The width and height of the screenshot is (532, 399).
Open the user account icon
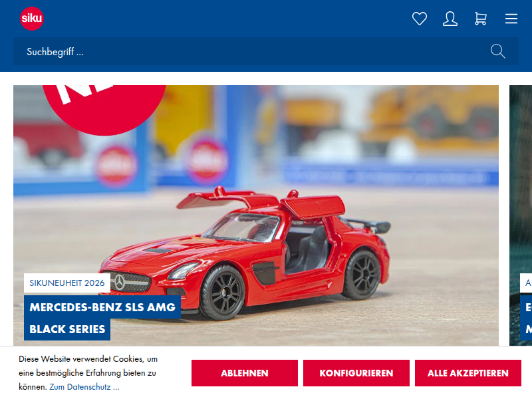450,19
